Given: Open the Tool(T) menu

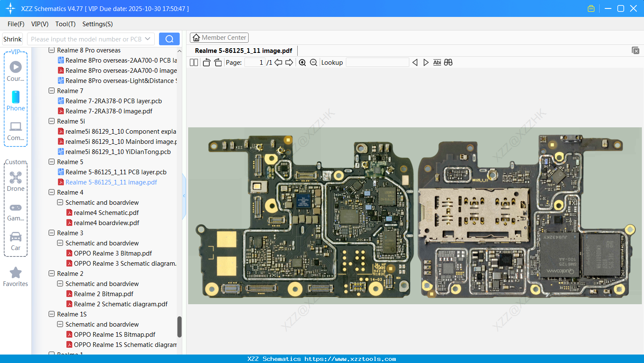Looking at the screenshot, I should [66, 24].
